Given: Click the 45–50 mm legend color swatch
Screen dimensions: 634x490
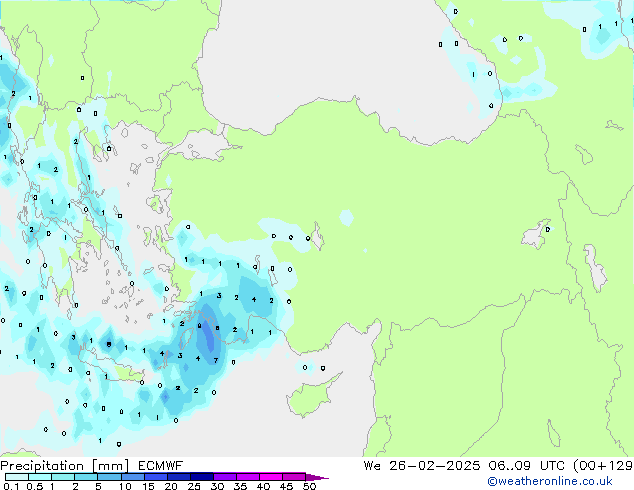Looking at the screenshot, I should point(294,477).
